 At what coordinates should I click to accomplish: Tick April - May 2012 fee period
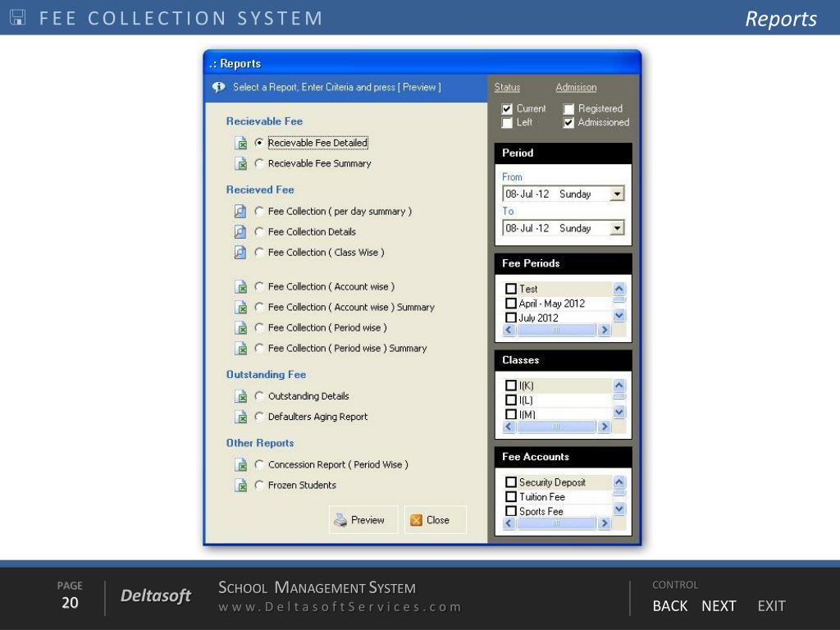tap(511, 304)
